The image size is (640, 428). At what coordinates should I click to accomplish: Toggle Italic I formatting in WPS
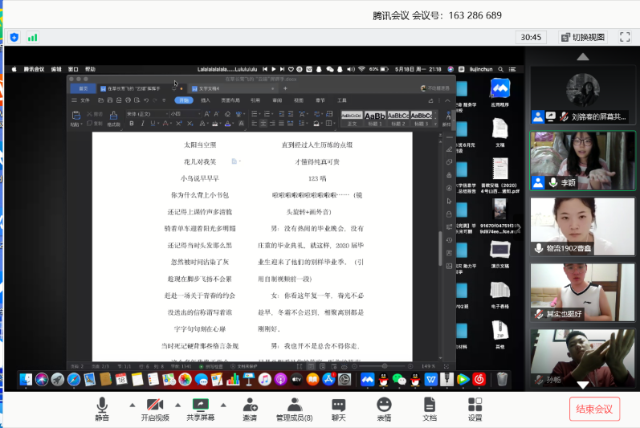point(142,123)
